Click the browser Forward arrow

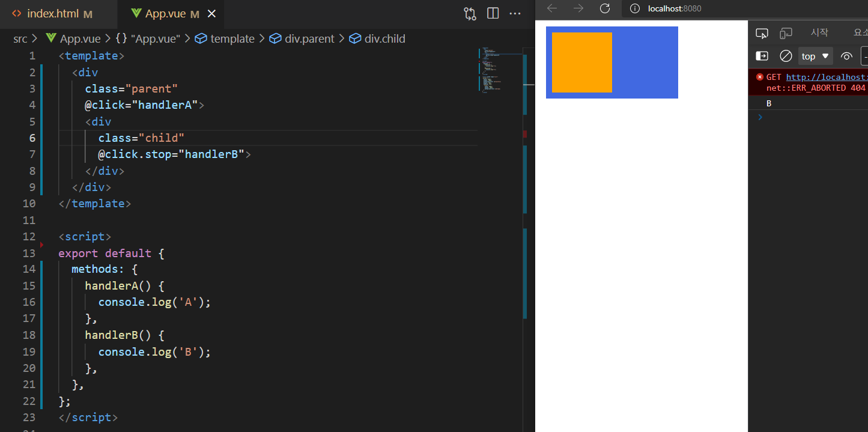578,8
